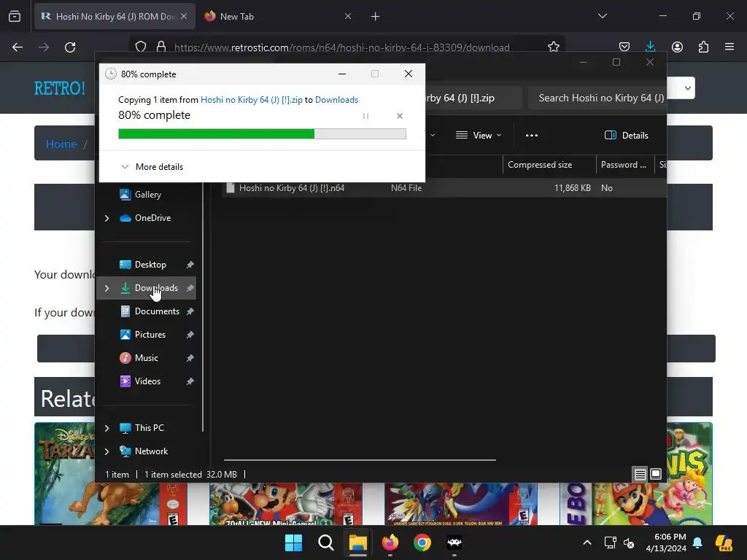Screen dimensions: 747x560
Task: Cancel the copy with the small X
Action: 400,116
